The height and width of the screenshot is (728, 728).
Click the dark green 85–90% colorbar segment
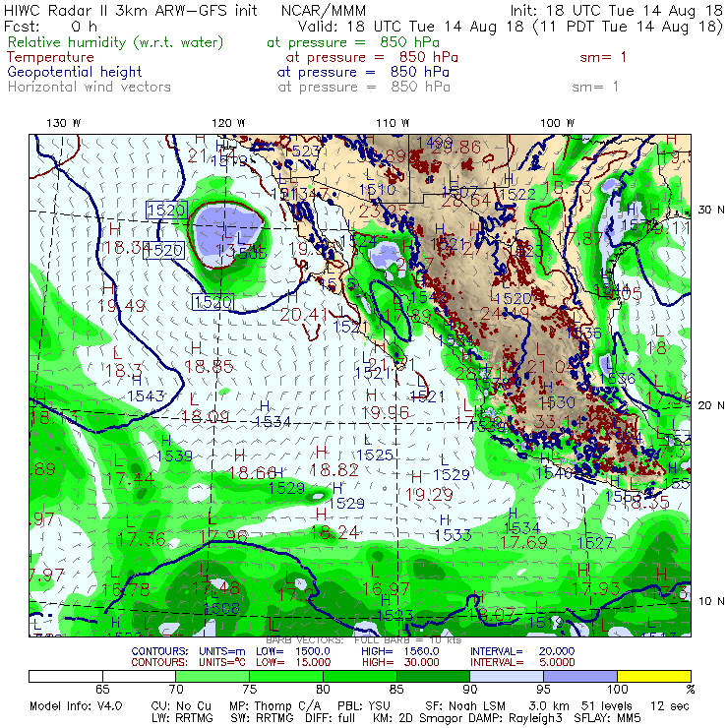tap(433, 676)
